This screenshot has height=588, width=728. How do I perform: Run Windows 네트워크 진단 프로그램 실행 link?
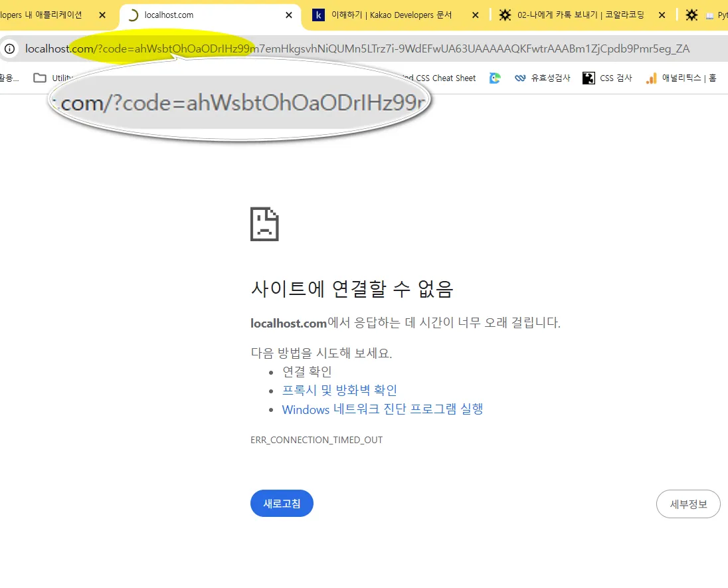tap(382, 409)
